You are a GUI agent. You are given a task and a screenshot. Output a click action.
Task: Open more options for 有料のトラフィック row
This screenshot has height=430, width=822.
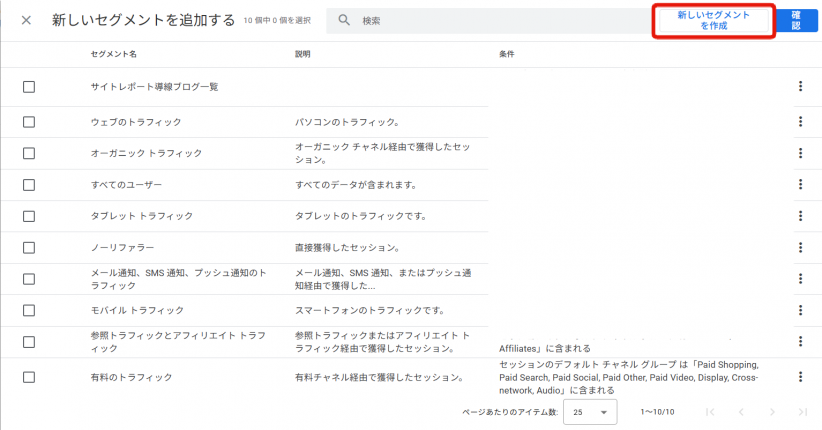(800, 377)
